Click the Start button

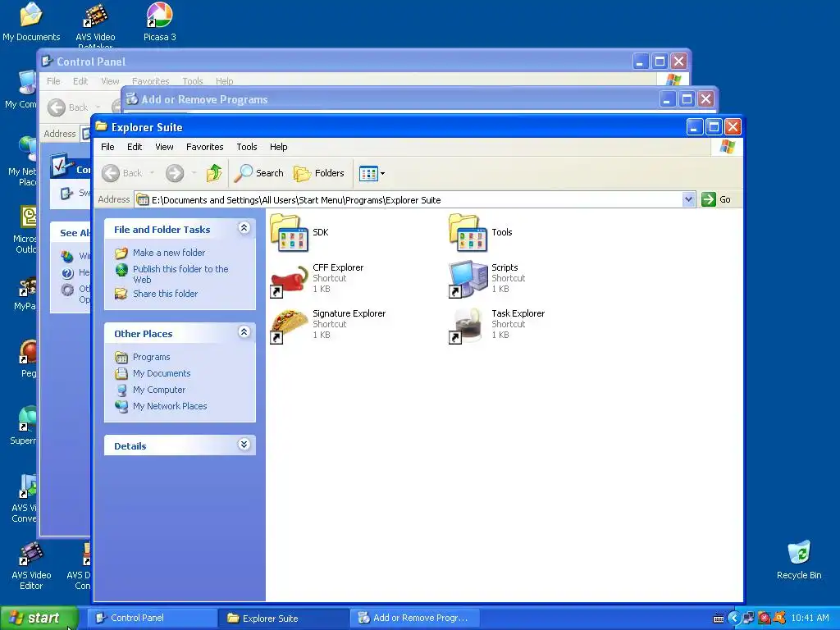39,619
